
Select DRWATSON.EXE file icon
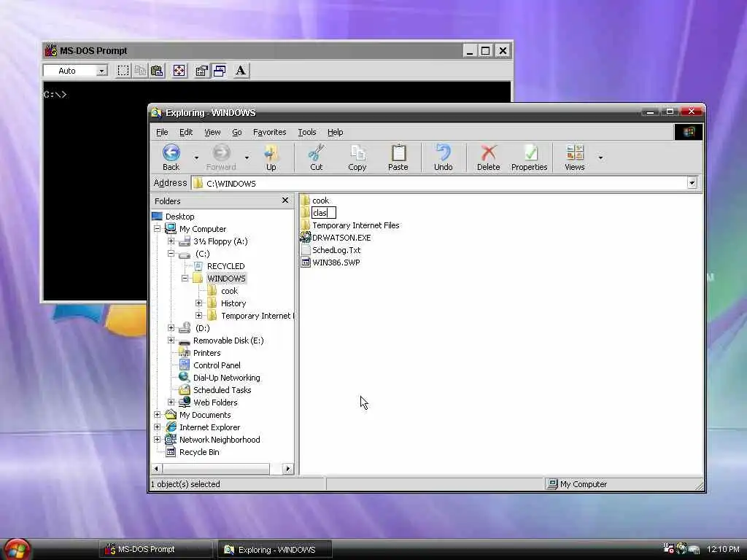coord(306,237)
